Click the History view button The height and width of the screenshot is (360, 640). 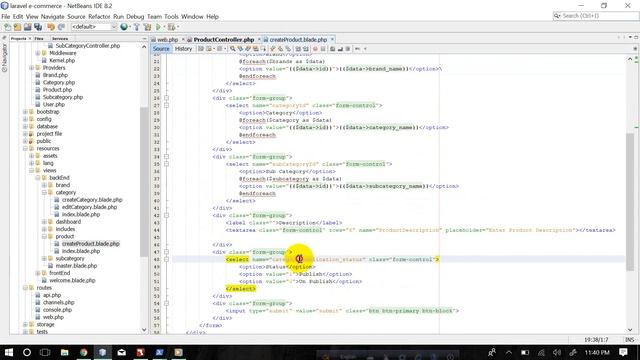[183, 49]
